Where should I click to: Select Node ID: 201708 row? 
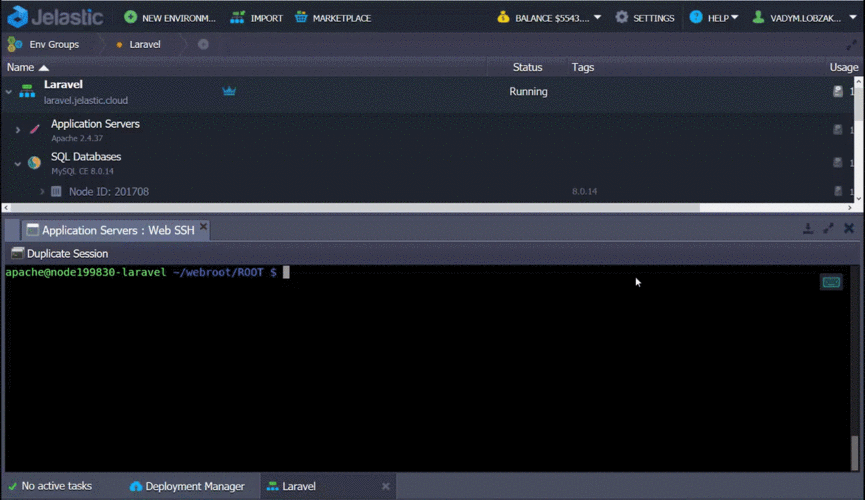(109, 192)
